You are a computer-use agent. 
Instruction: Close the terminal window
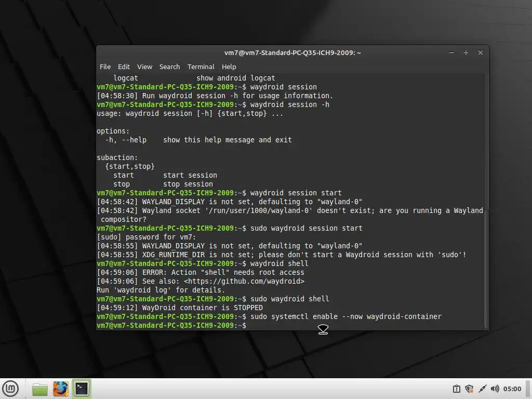click(481, 52)
